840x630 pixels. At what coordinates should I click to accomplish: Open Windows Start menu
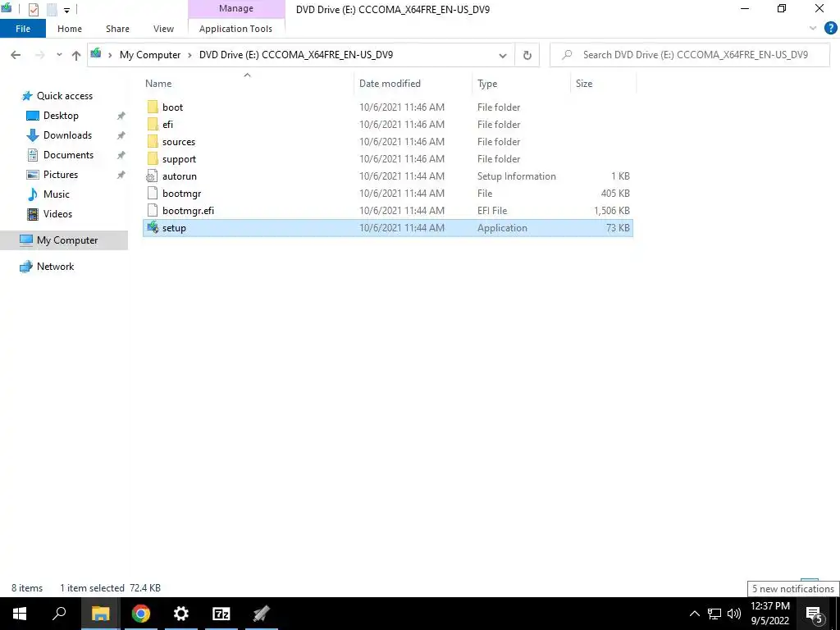click(20, 614)
